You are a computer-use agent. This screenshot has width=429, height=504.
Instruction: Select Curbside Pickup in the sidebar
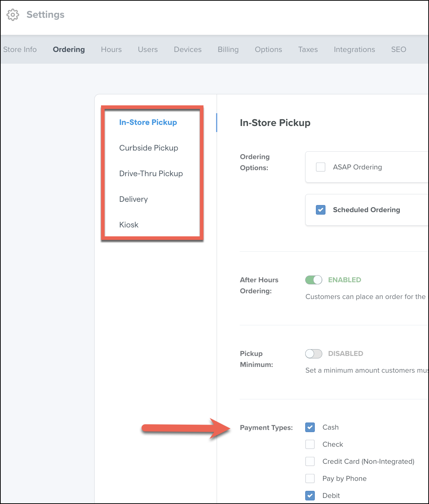[x=149, y=148]
